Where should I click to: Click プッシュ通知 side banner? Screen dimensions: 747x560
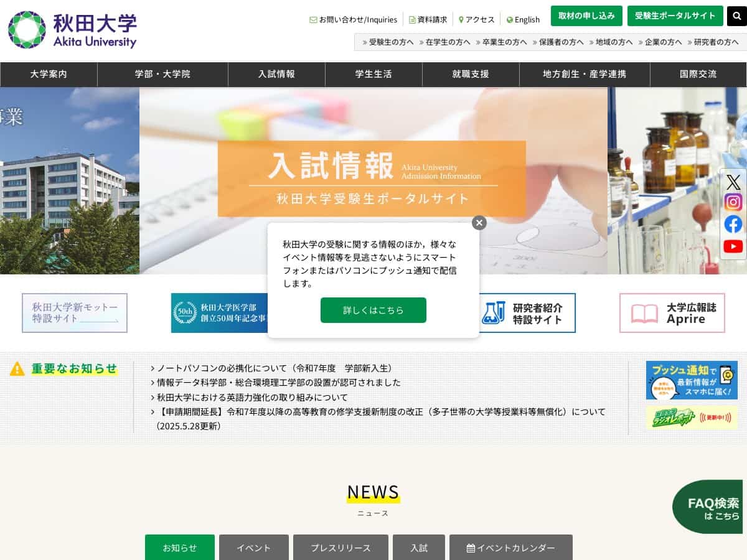point(692,380)
